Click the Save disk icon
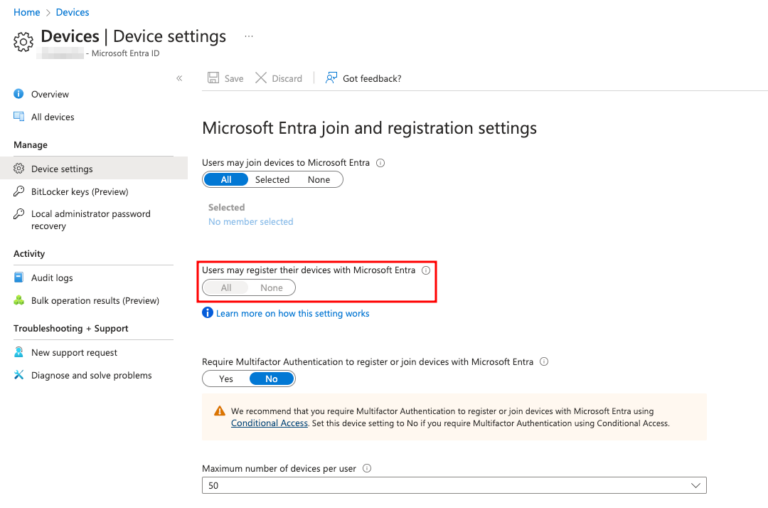The height and width of the screenshot is (508, 768). coord(213,78)
